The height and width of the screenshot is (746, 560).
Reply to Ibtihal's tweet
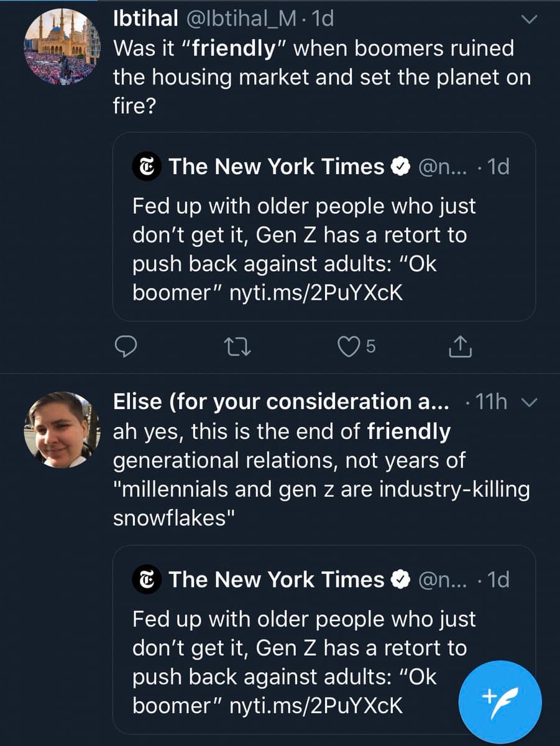(127, 347)
